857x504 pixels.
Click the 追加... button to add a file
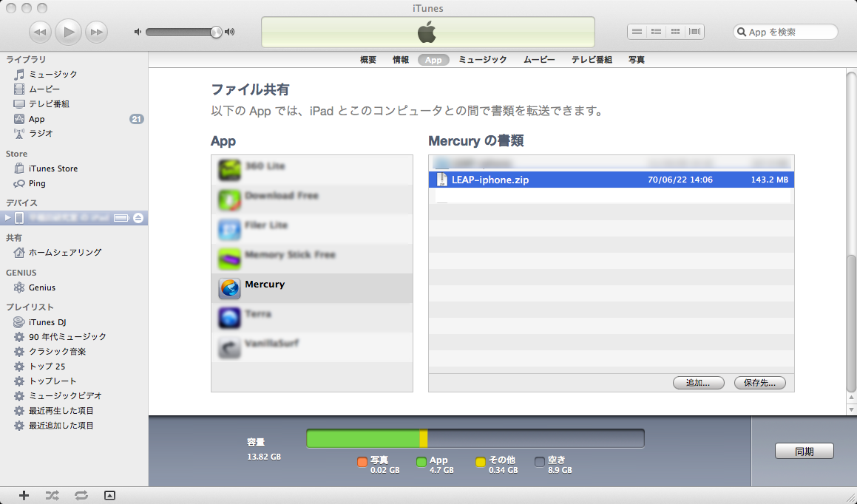point(699,383)
